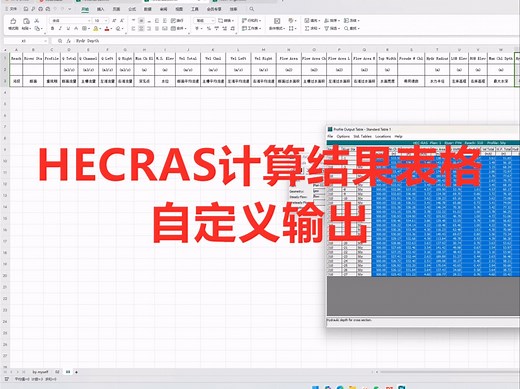This screenshot has height=389, width=520.
Task: Click the yellow fill color bucket
Action: tap(96, 29)
